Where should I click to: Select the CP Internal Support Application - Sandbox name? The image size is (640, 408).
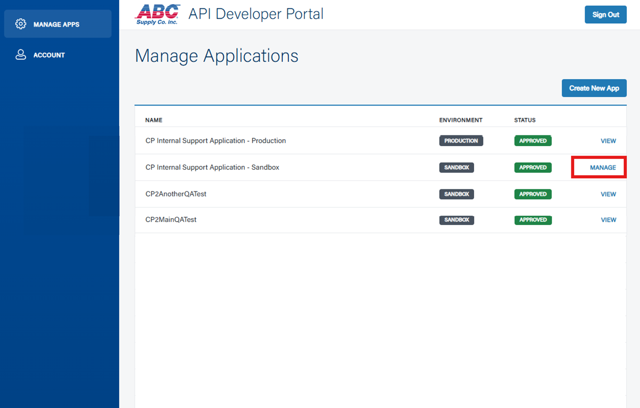pyautogui.click(x=212, y=168)
